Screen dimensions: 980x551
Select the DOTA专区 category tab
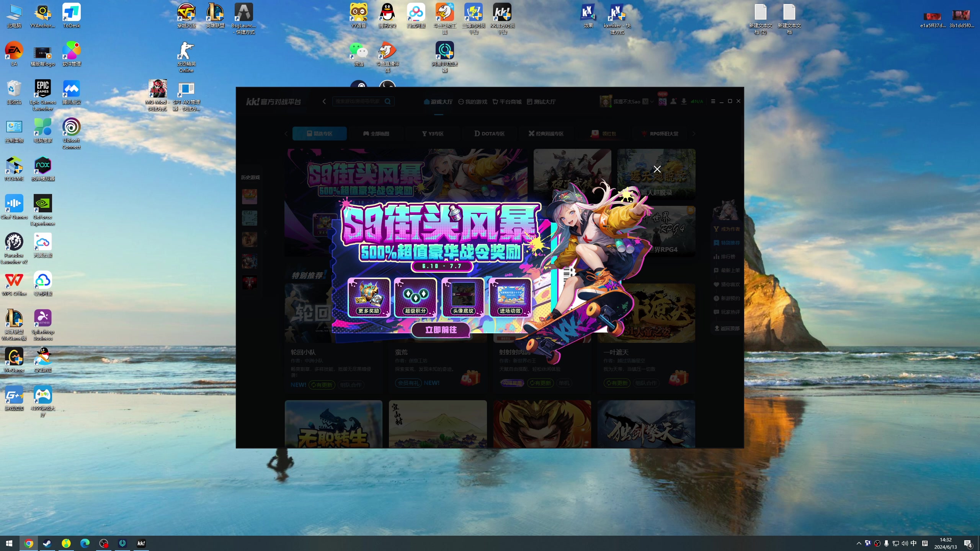(489, 134)
